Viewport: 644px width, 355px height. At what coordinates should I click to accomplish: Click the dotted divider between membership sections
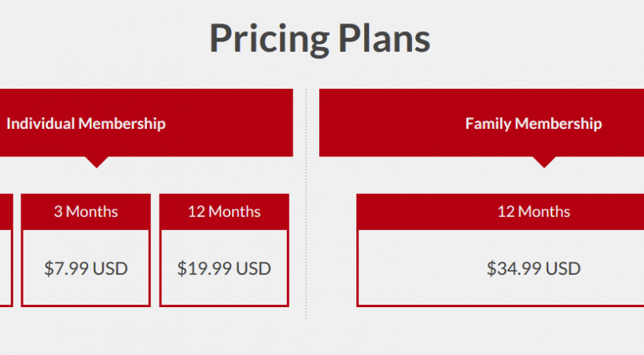pos(306,236)
